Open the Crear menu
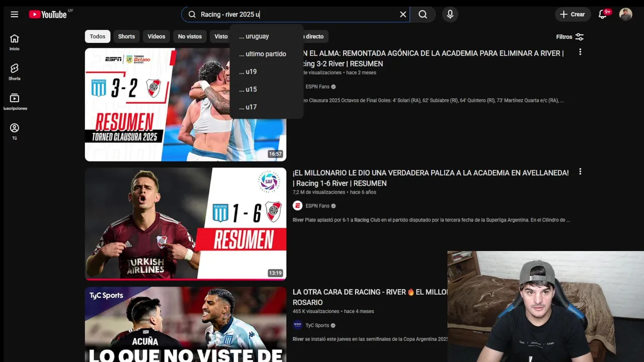 [x=573, y=15]
